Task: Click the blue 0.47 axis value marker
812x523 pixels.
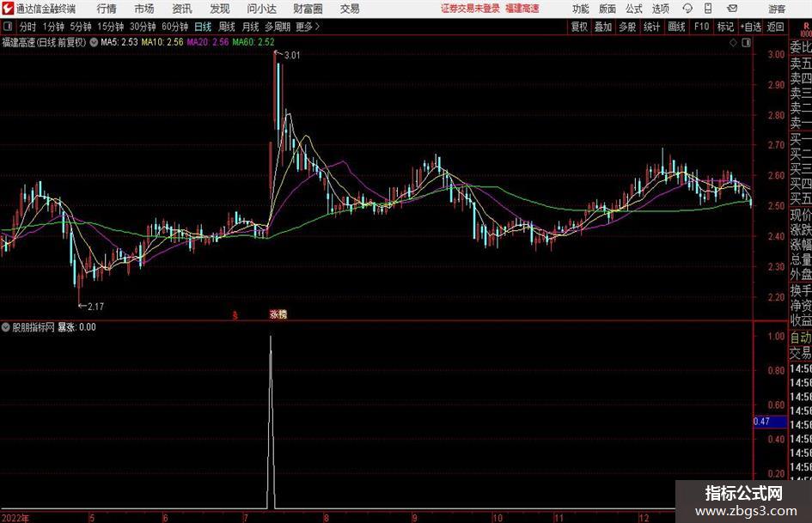Action: click(770, 422)
